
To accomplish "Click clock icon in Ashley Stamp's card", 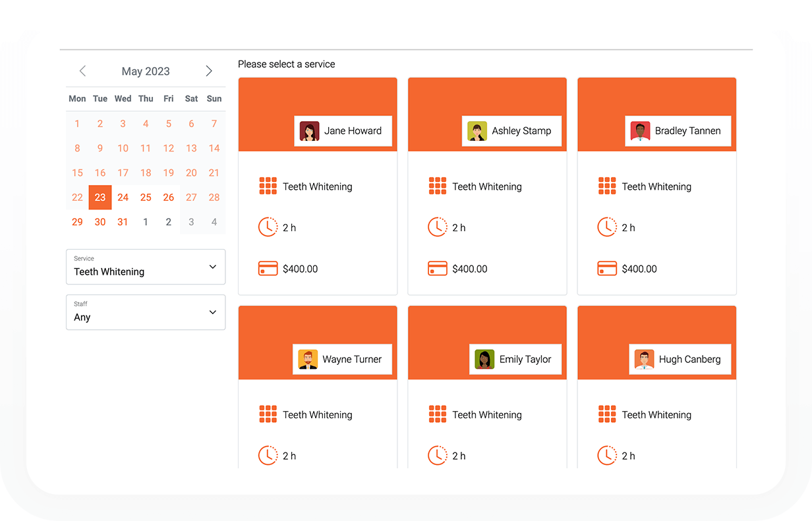I will (438, 227).
